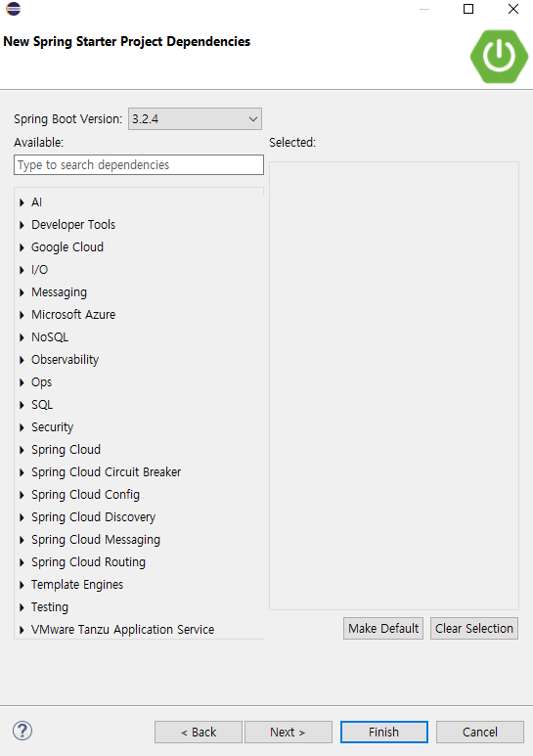Expand Spring Cloud Discovery arrow

click(x=22, y=517)
